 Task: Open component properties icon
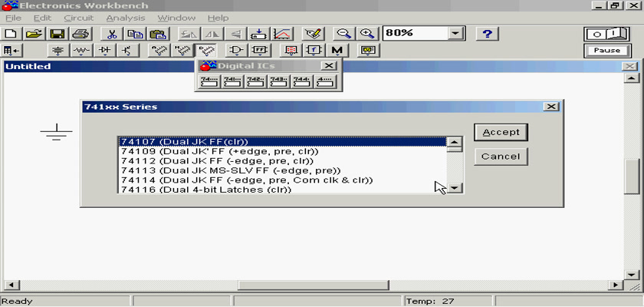coord(314,33)
